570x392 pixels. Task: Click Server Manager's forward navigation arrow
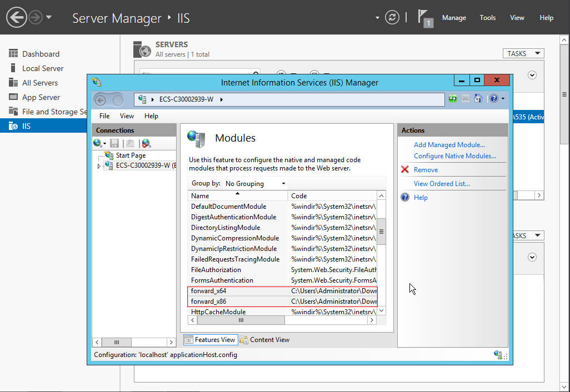[35, 17]
